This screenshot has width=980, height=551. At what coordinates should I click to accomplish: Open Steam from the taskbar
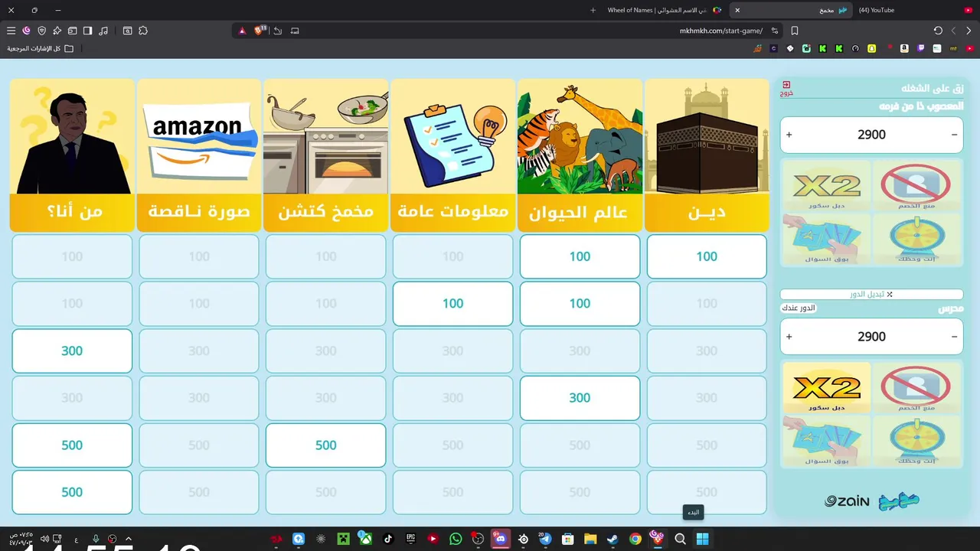pos(612,539)
